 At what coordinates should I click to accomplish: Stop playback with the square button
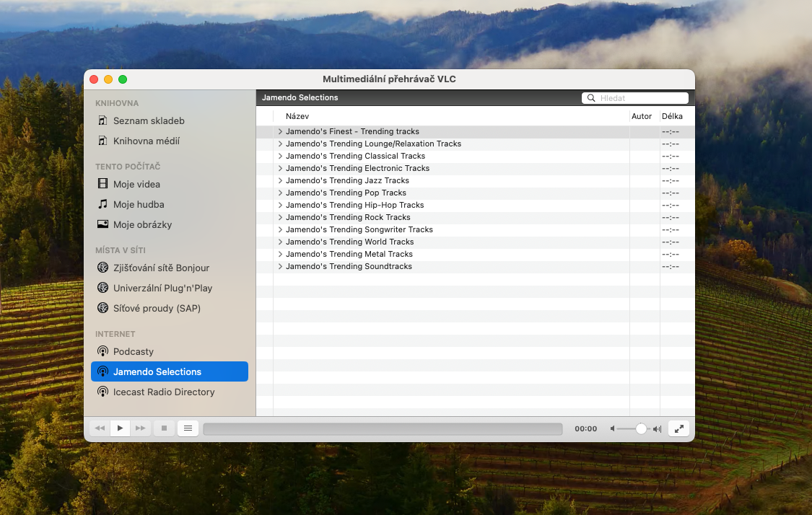click(x=164, y=428)
